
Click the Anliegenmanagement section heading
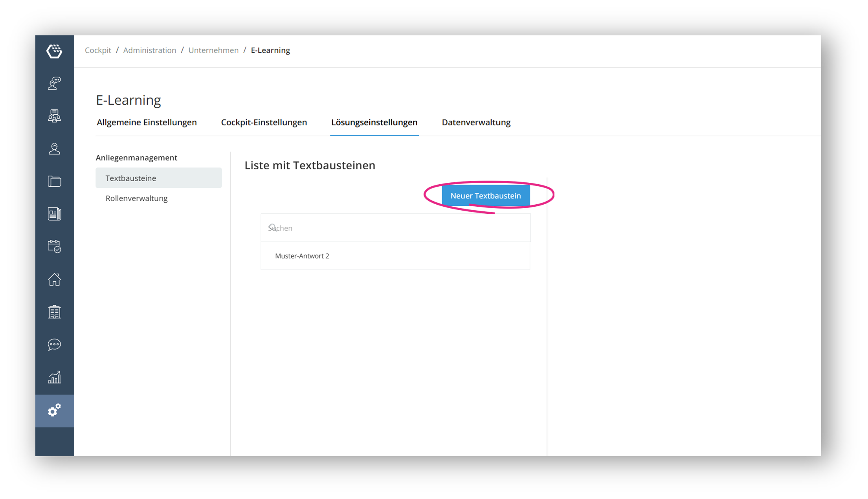(x=136, y=158)
